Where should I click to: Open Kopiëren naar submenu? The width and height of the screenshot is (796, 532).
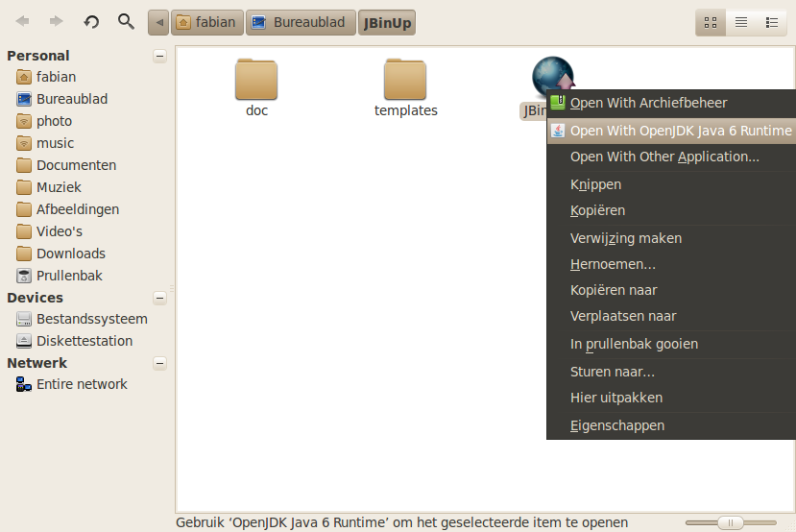coord(671,290)
